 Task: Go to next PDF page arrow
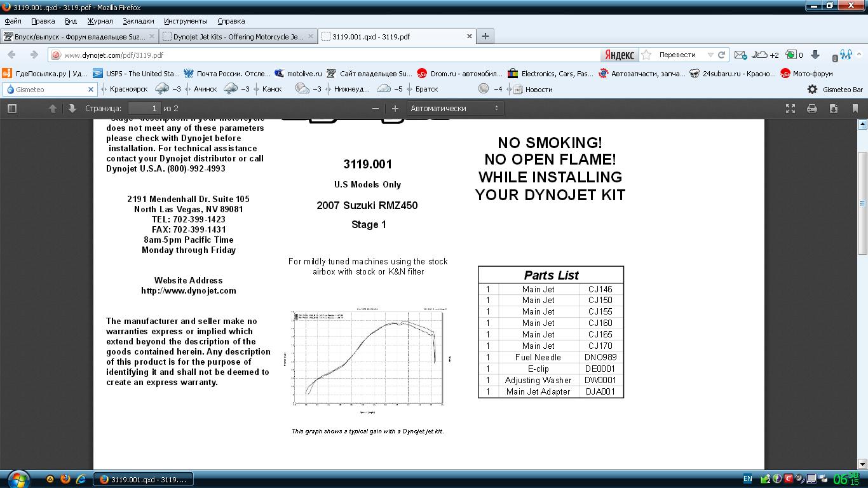pos(72,109)
